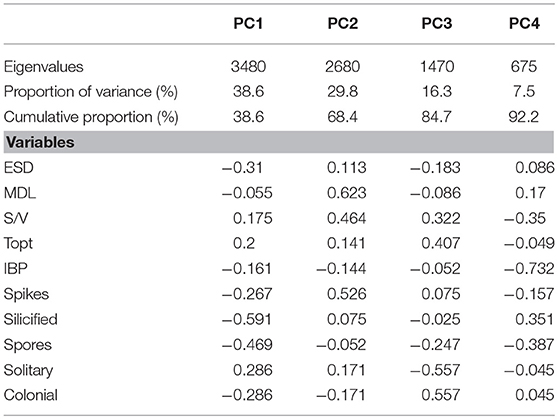This screenshot has height=419, width=558.
Task: Click the Spikes PC2 value 0.526
Action: point(347,294)
